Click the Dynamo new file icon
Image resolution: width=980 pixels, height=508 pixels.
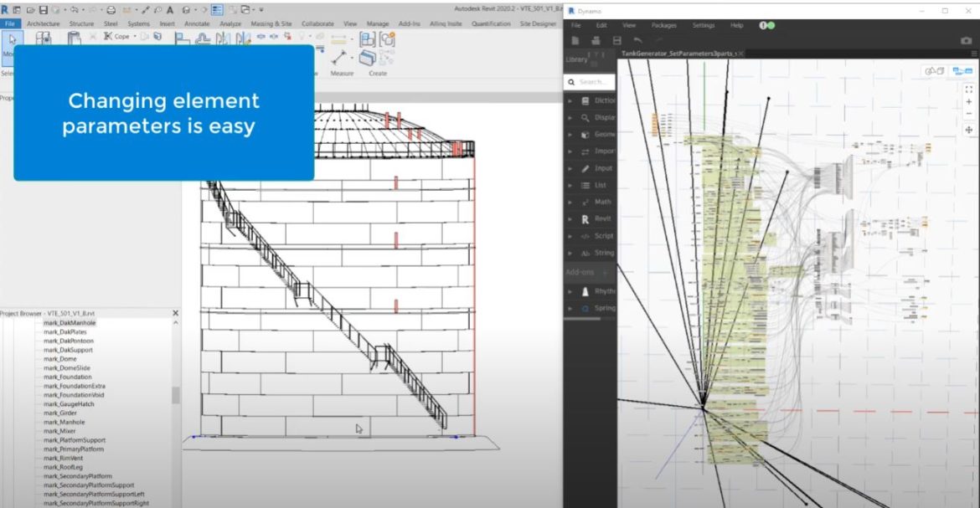tap(575, 40)
